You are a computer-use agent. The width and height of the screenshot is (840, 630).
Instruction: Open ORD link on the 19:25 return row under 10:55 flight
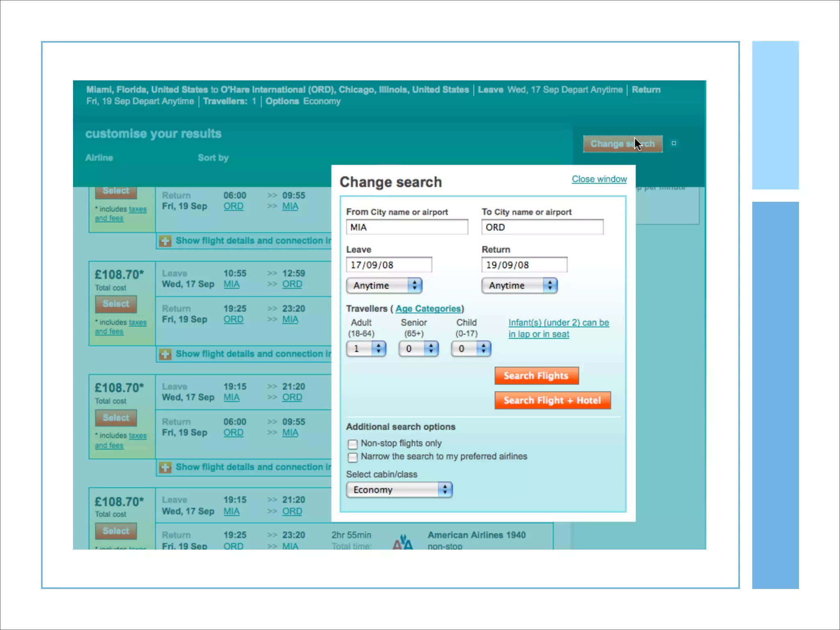pyautogui.click(x=233, y=320)
